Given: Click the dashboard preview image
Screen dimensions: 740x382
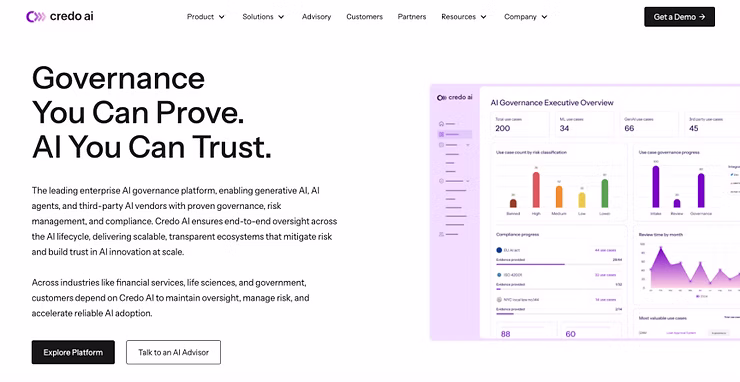Looking at the screenshot, I should pyautogui.click(x=585, y=212).
